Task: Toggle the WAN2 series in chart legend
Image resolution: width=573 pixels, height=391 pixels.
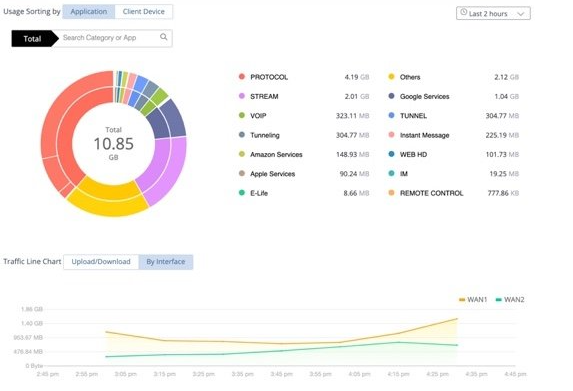Action: point(510,300)
